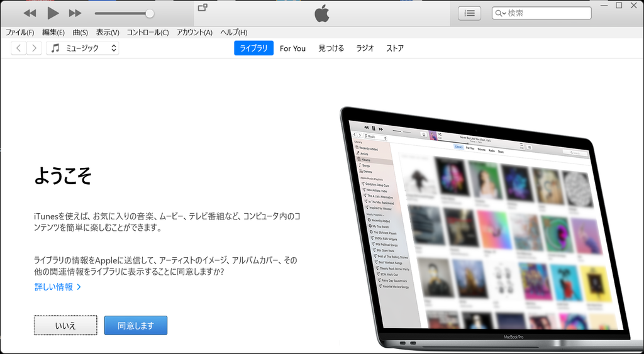
Task: Decline with the いいえ button
Action: 65,325
